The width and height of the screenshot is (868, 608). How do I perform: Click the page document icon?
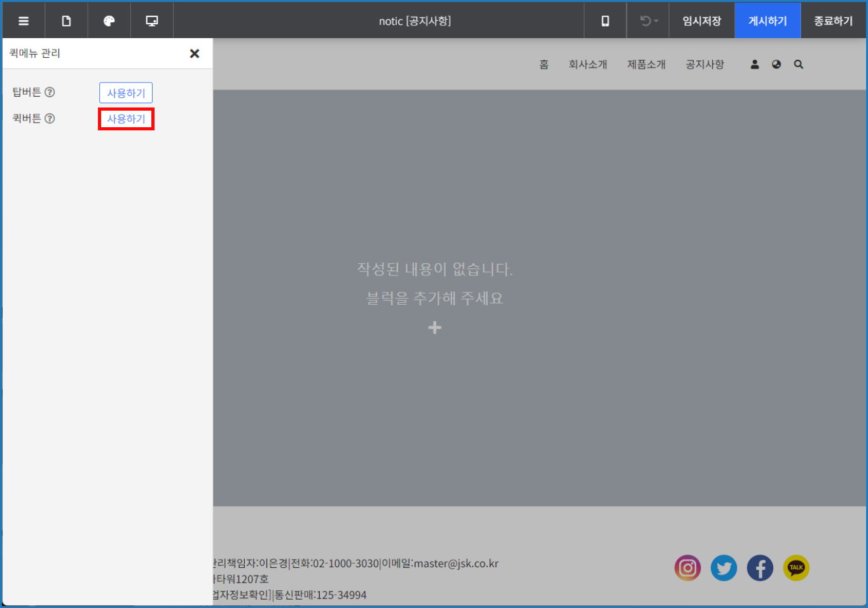pos(66,21)
